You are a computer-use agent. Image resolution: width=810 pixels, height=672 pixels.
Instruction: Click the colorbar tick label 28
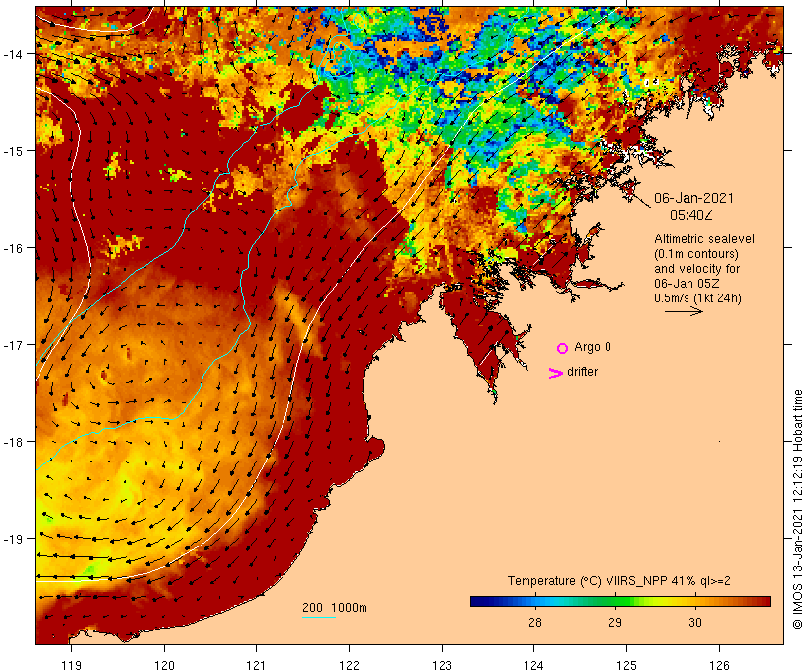coord(535,622)
